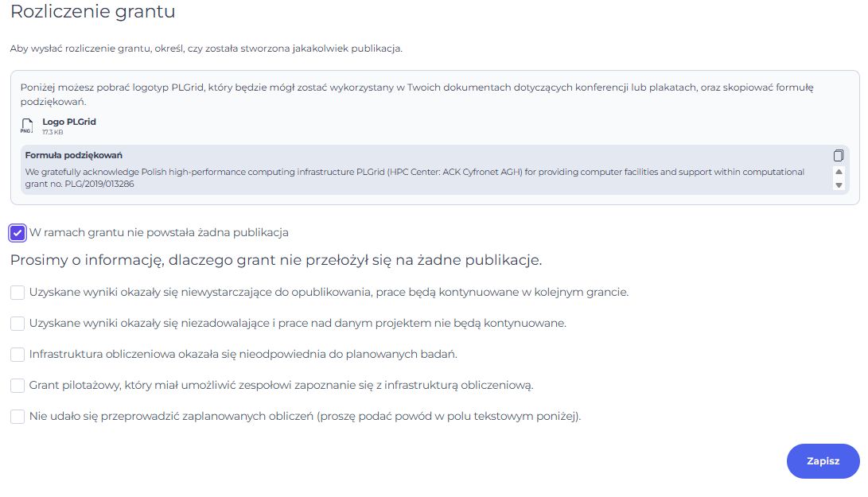Click the PNG file icon
The width and height of the screenshot is (868, 497).
(x=27, y=126)
